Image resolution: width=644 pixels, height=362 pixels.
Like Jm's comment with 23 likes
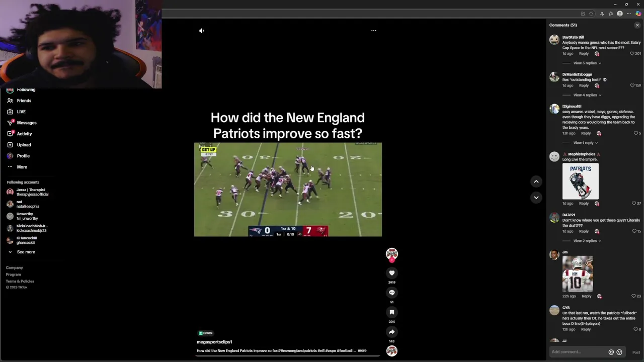point(634,296)
